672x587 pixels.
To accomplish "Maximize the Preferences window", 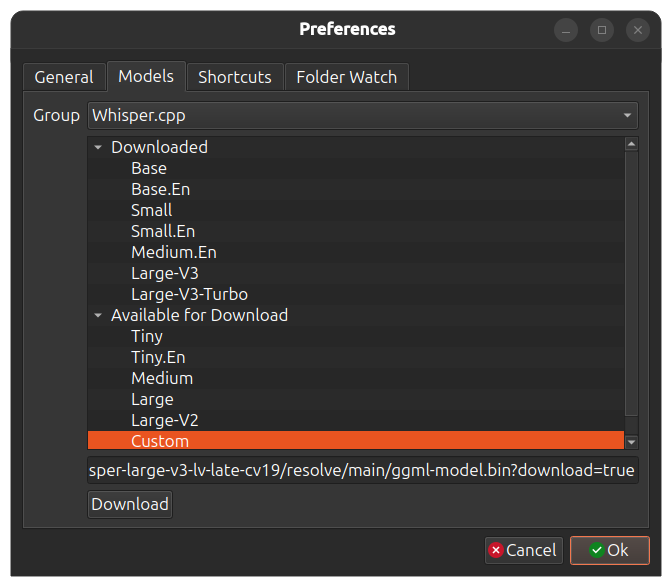I will pos(602,30).
